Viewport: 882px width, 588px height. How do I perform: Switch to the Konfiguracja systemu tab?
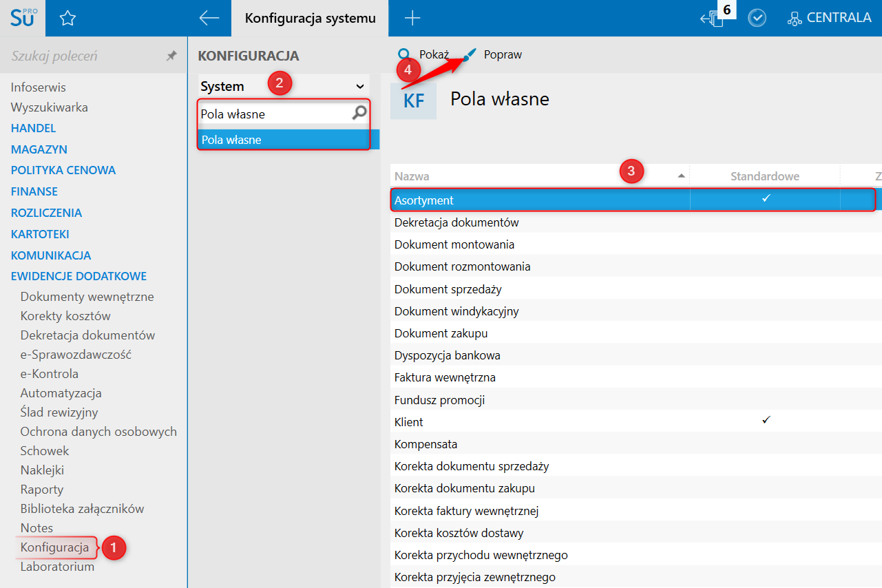(311, 18)
